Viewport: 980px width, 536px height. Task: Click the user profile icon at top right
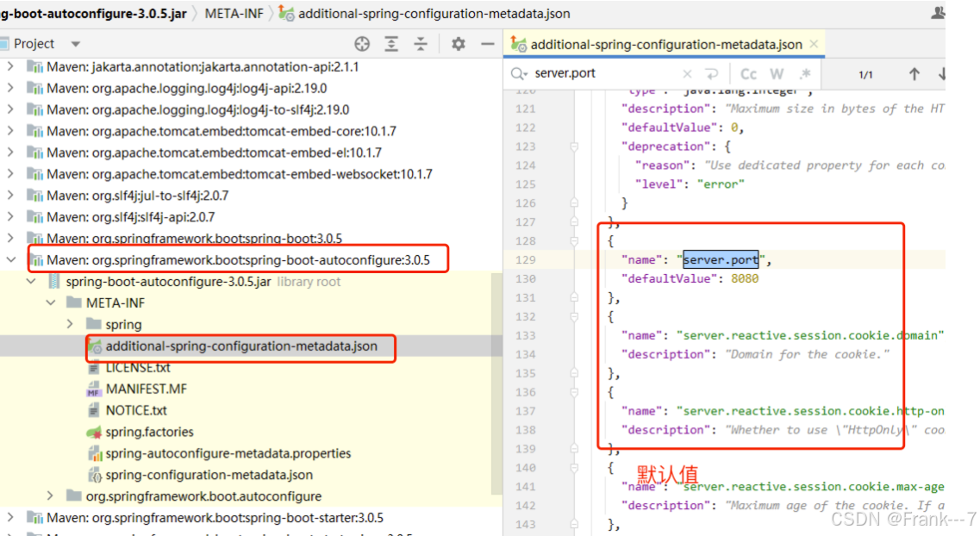(938, 12)
